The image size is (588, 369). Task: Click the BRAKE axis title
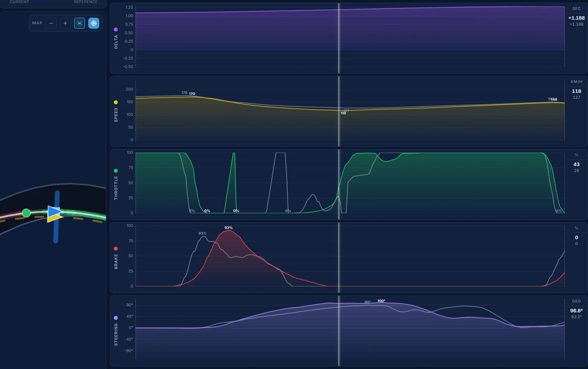tap(116, 261)
